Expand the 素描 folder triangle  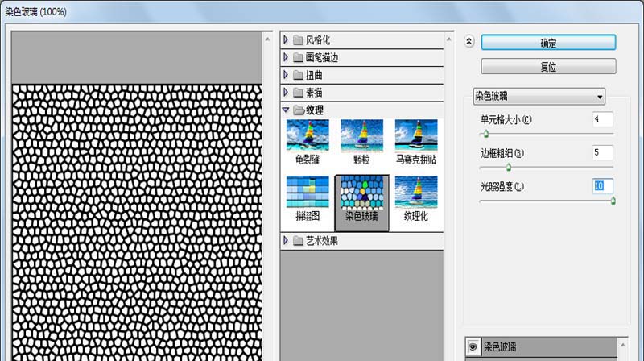click(x=286, y=93)
